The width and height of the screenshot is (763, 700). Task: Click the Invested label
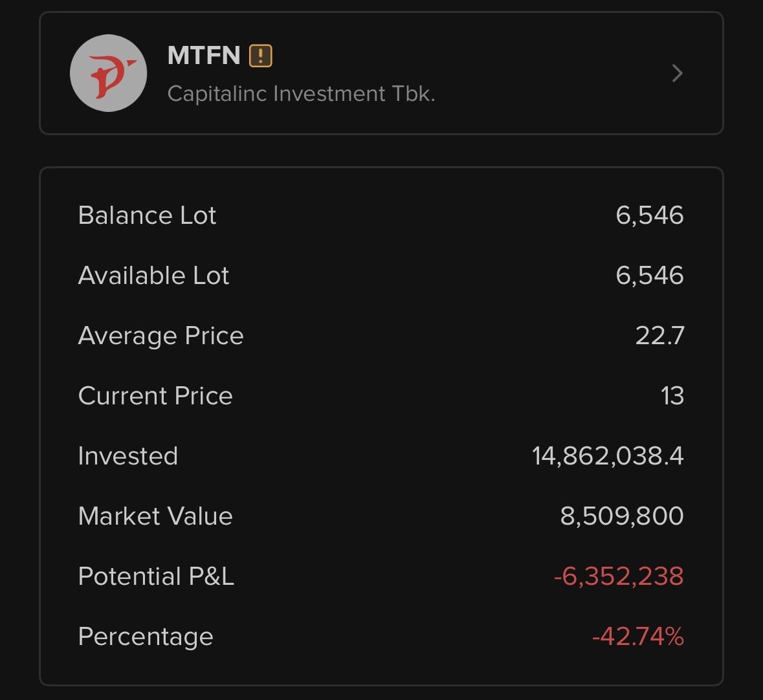[x=127, y=456]
